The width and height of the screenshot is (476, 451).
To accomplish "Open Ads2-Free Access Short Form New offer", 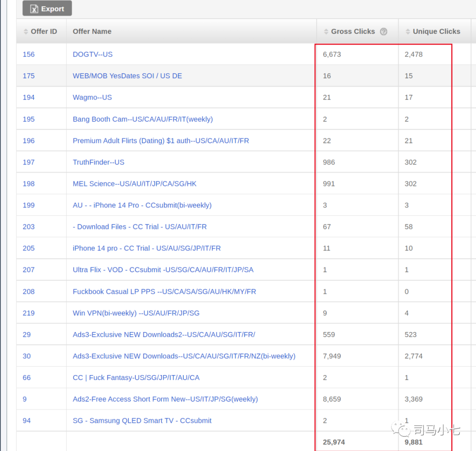I will [x=165, y=399].
